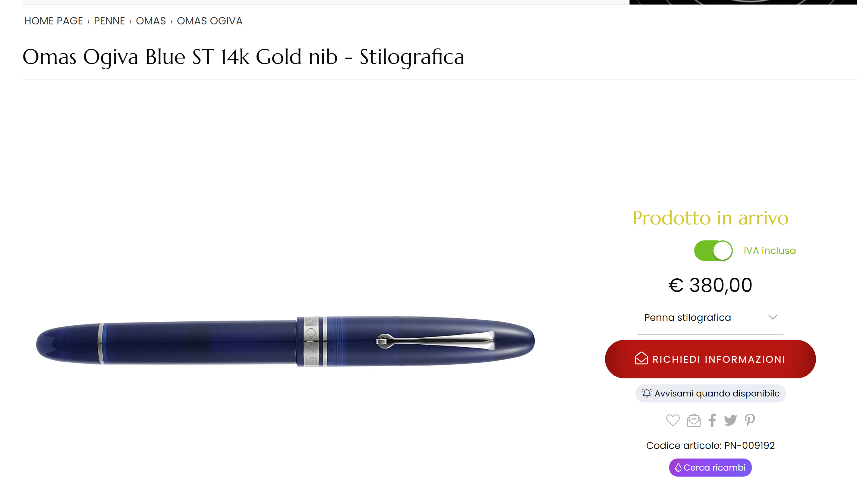The height and width of the screenshot is (504, 857).
Task: Share product by email envelope icon
Action: click(693, 420)
